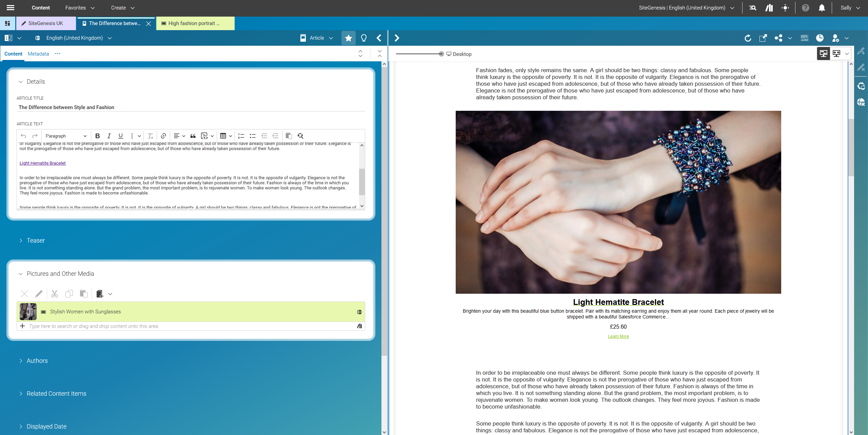Click the Learn More link in the preview
This screenshot has height=435, width=868.
click(618, 336)
